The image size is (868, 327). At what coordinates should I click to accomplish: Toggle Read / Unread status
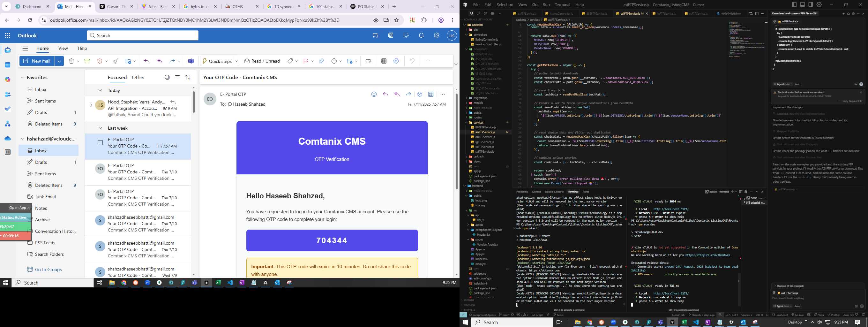click(262, 61)
